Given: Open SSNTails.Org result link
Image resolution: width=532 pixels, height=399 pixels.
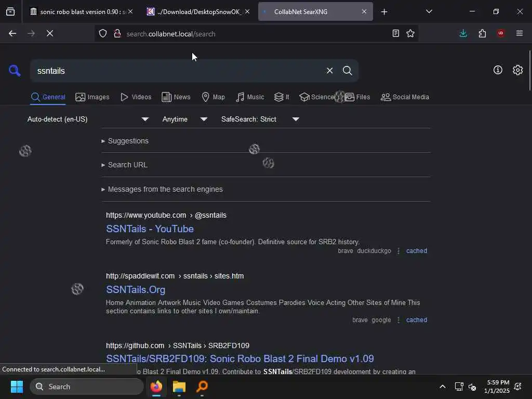Looking at the screenshot, I should (136, 289).
